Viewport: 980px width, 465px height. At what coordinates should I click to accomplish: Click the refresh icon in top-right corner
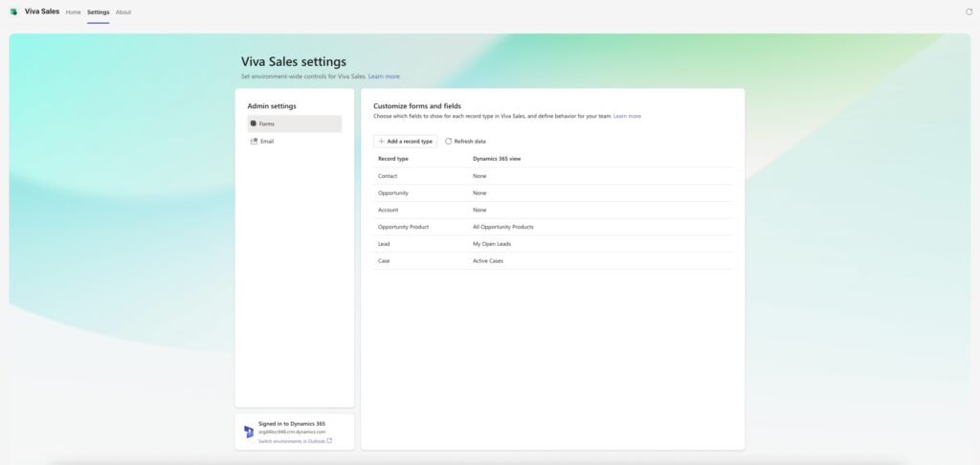coord(969,11)
